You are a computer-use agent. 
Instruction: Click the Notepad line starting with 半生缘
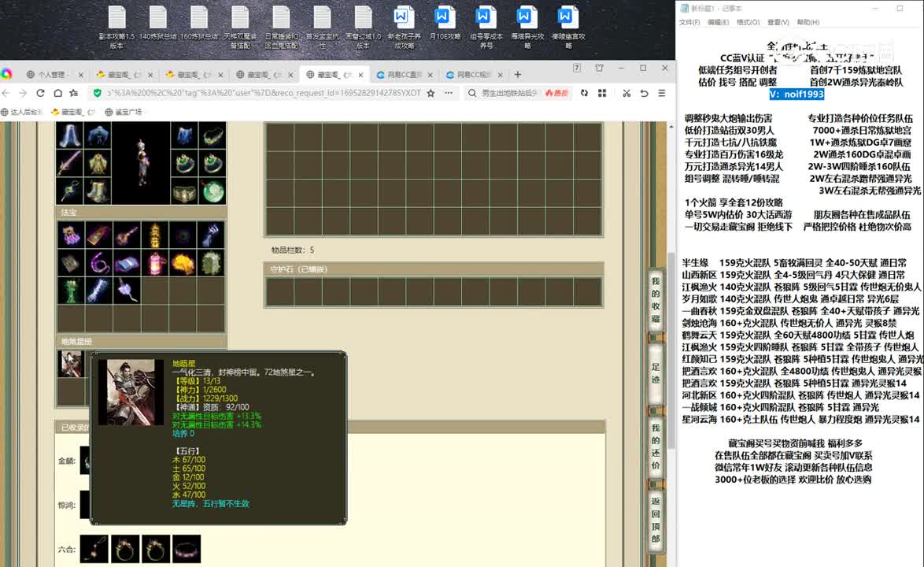tap(794, 263)
